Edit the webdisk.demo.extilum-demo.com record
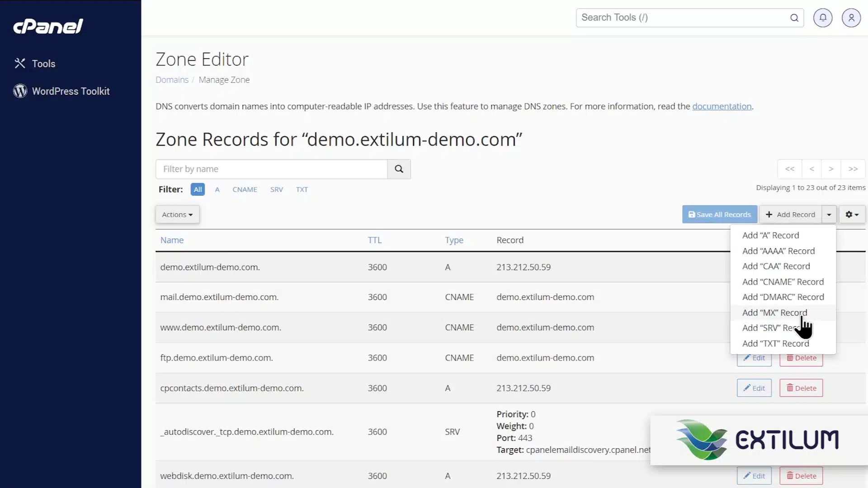The width and height of the screenshot is (868, 488). click(754, 476)
